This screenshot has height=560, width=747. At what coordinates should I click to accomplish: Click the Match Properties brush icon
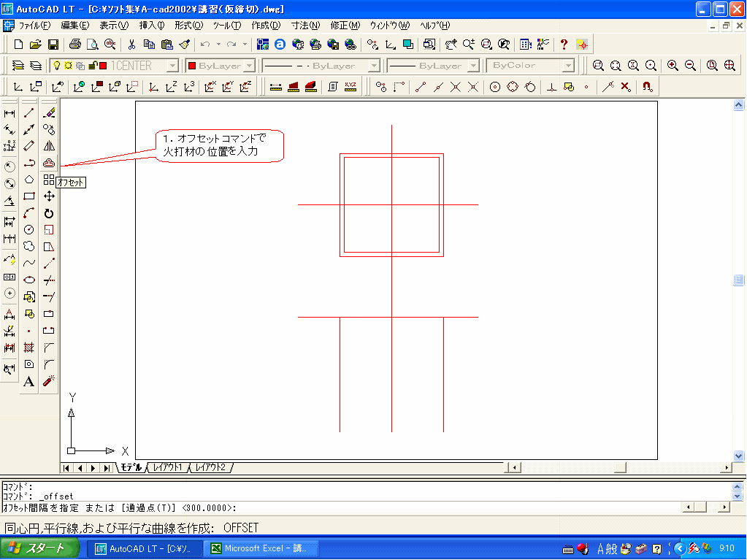pyautogui.click(x=185, y=45)
